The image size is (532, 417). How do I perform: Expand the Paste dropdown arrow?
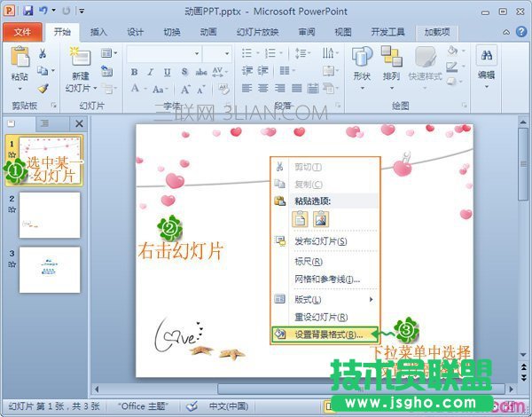(20, 89)
